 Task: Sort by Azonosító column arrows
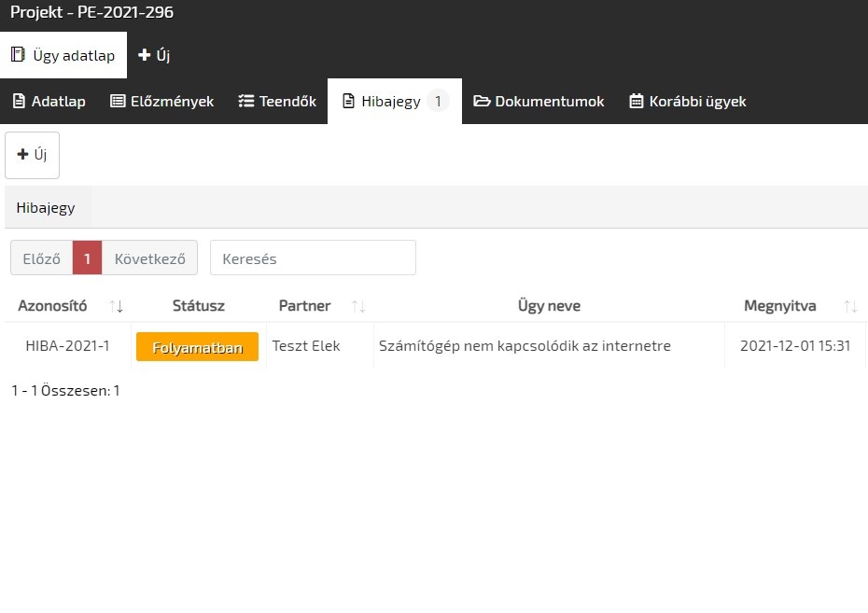pos(117,306)
